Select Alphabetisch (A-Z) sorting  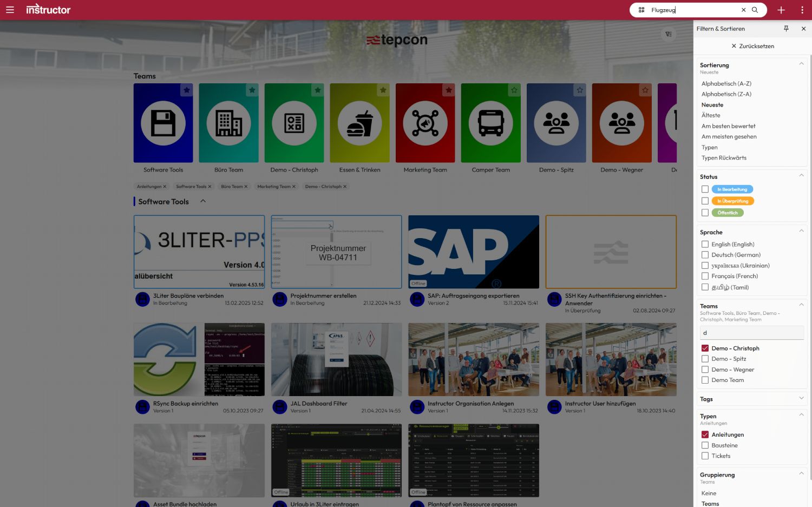coord(726,83)
